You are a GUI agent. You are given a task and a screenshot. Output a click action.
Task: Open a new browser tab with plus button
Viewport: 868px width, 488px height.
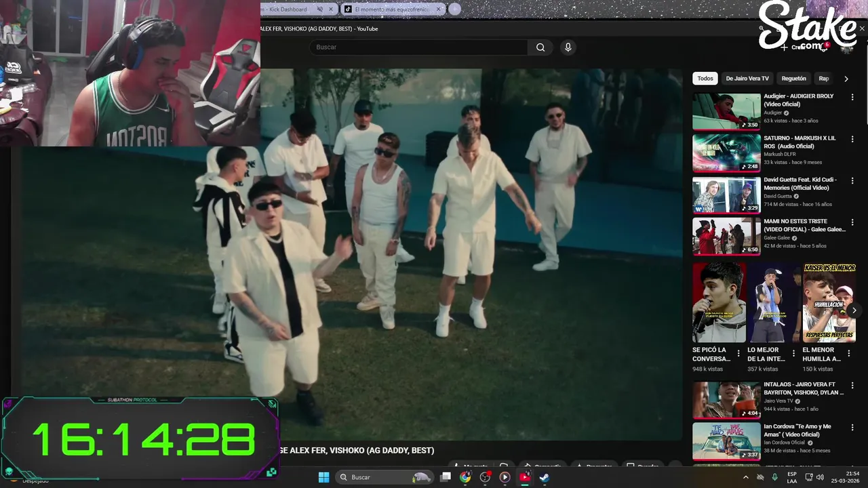pos(454,9)
